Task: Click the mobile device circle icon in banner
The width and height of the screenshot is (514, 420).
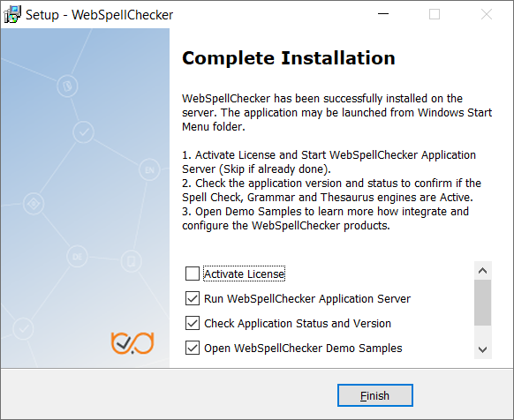Action: coord(131,261)
